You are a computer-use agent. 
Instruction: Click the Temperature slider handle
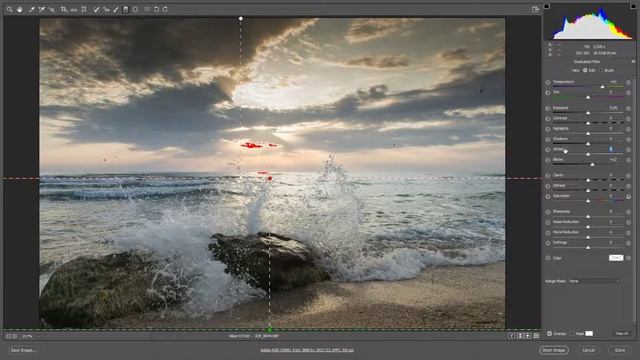tap(602, 87)
